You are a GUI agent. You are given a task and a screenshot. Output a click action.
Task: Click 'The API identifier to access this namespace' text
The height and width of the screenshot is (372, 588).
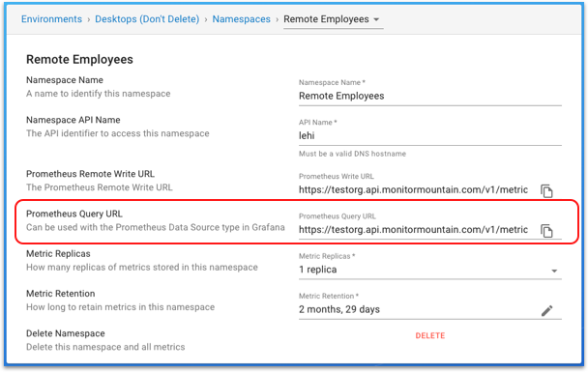117,133
